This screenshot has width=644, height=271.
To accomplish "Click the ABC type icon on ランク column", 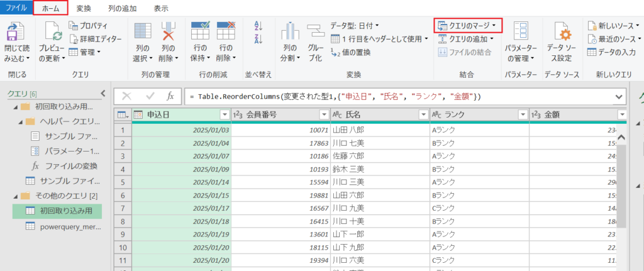I will pos(436,115).
